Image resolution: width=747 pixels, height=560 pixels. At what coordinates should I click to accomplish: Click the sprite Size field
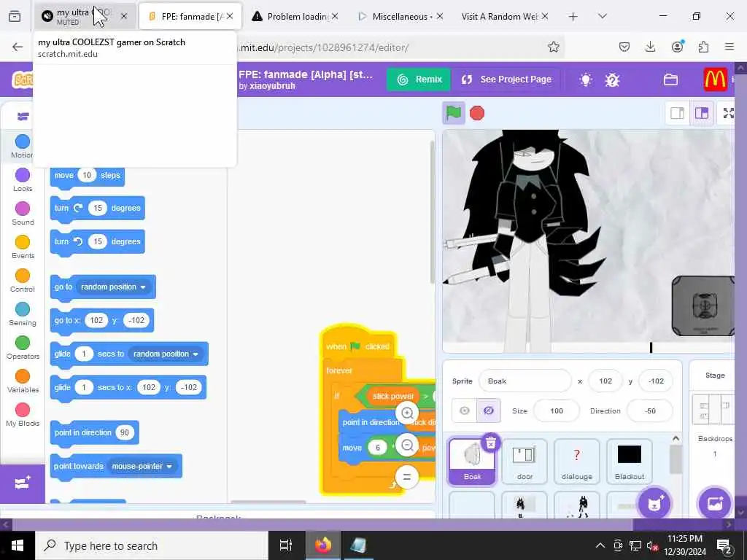[x=557, y=411]
